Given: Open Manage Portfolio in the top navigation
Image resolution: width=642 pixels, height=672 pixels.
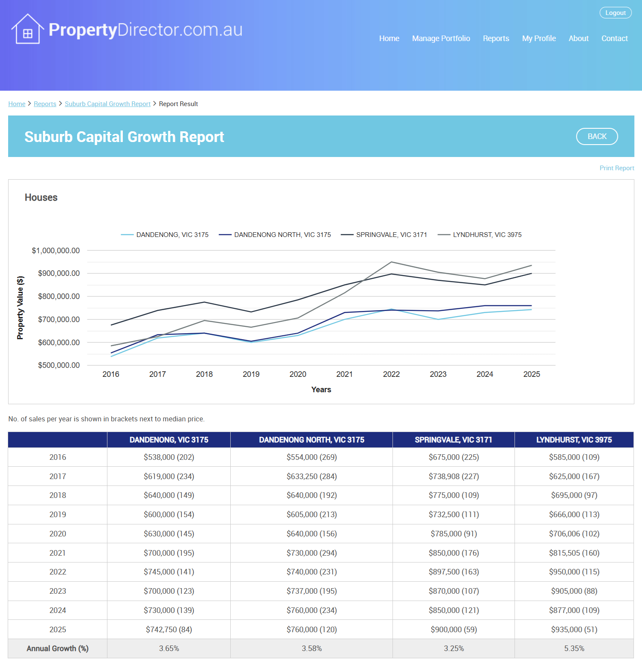Looking at the screenshot, I should click(x=441, y=38).
